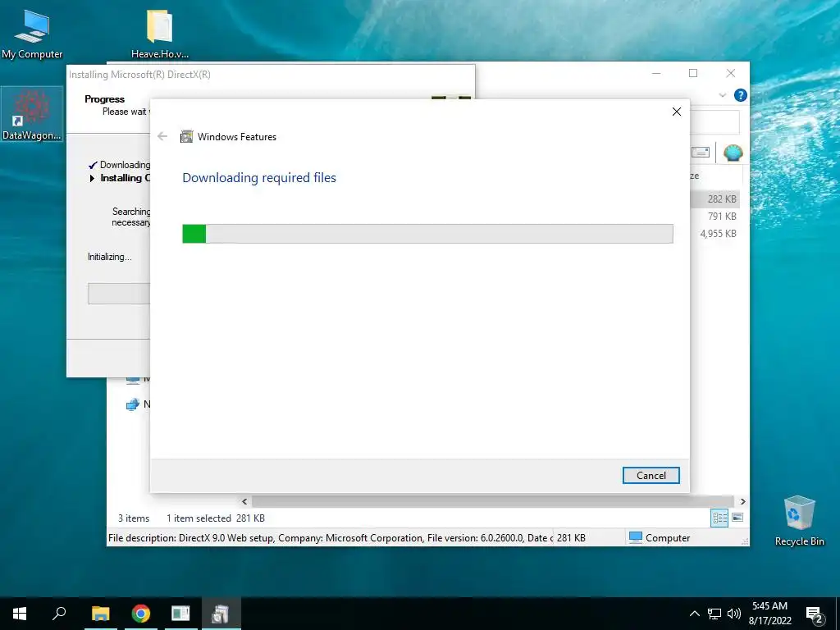This screenshot has height=630, width=840.
Task: Open the Windows Start menu
Action: (x=20, y=614)
